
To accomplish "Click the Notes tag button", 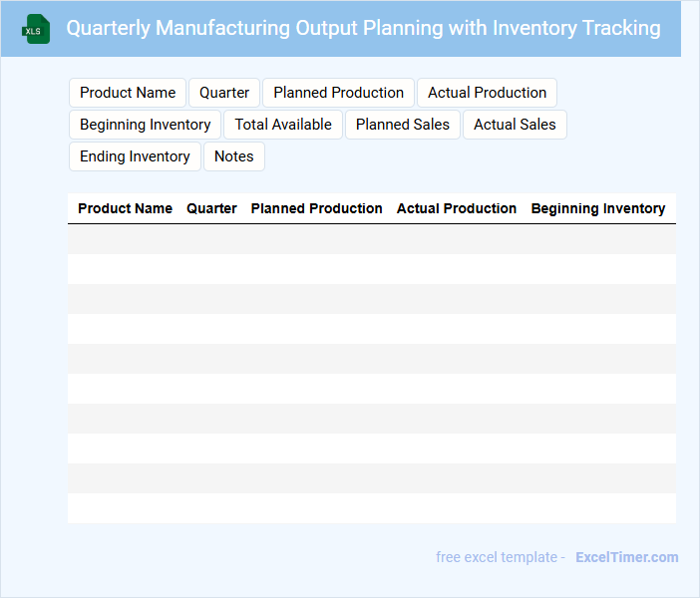I will (x=234, y=156).
